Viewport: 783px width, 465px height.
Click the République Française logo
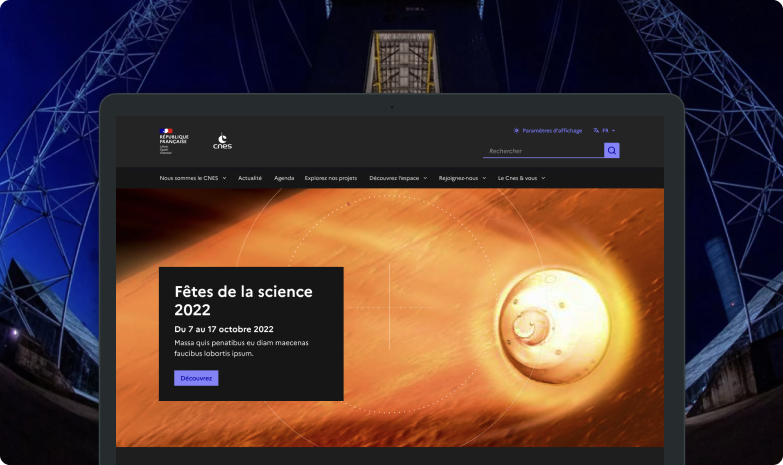(x=174, y=141)
